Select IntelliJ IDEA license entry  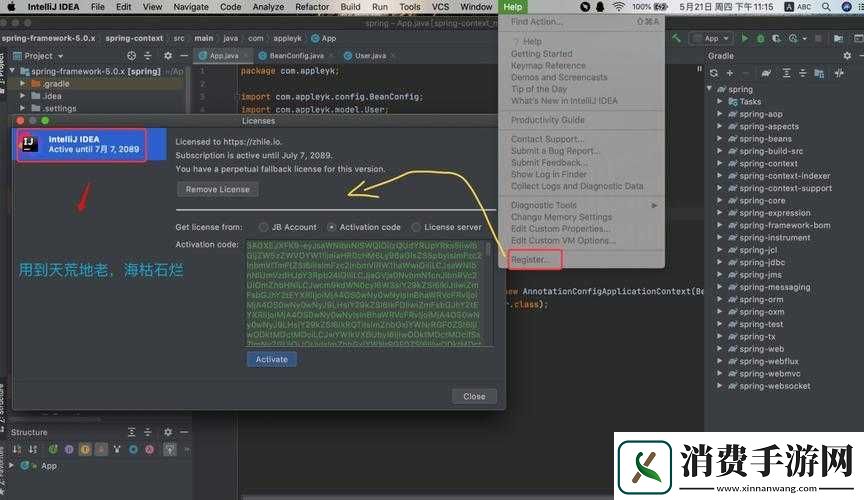click(x=89, y=144)
